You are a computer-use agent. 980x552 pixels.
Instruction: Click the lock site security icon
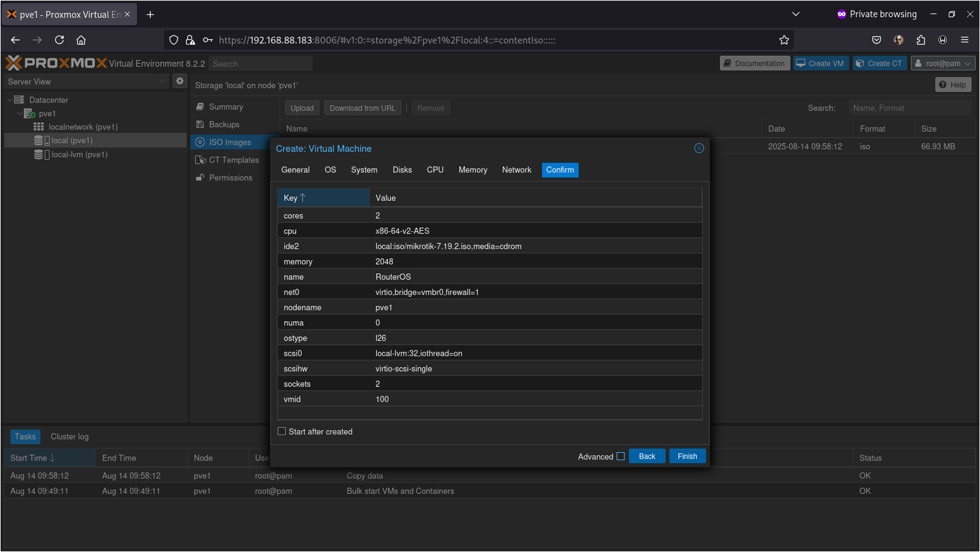190,40
